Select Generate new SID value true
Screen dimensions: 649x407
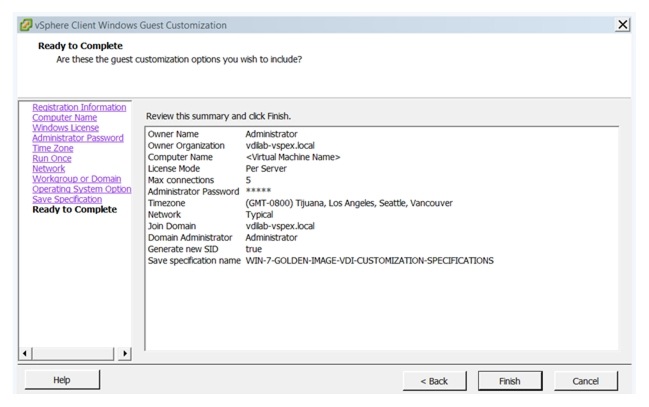coord(253,249)
